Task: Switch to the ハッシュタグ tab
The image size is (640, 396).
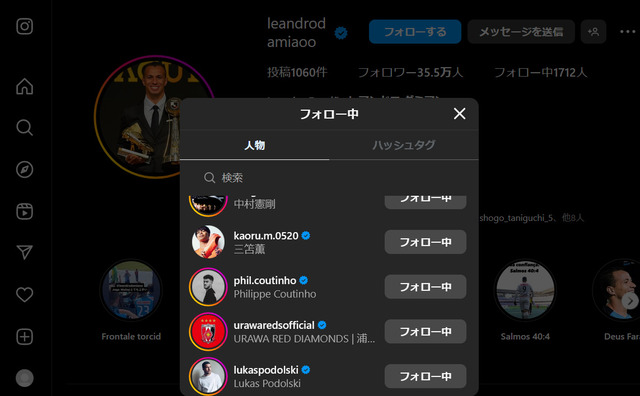Action: click(404, 145)
